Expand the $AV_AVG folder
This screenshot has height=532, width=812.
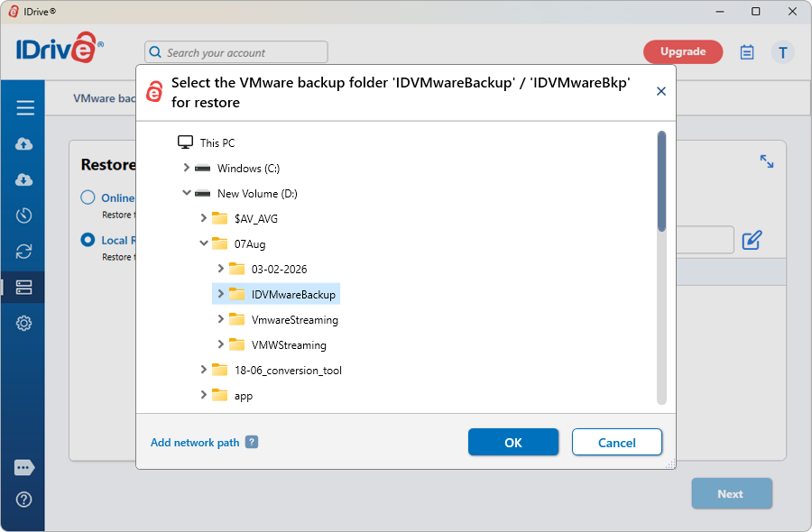point(204,218)
